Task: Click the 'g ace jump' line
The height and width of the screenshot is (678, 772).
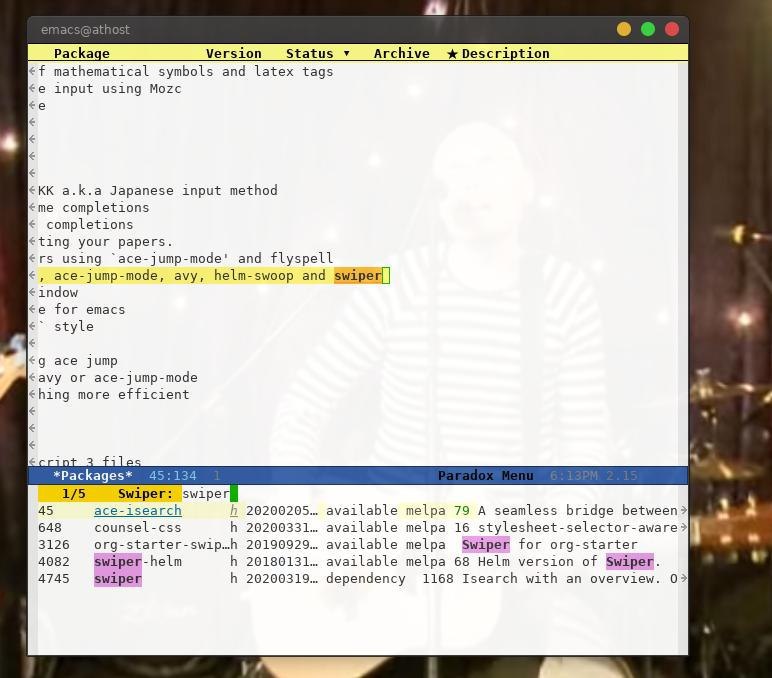Action: click(x=77, y=361)
